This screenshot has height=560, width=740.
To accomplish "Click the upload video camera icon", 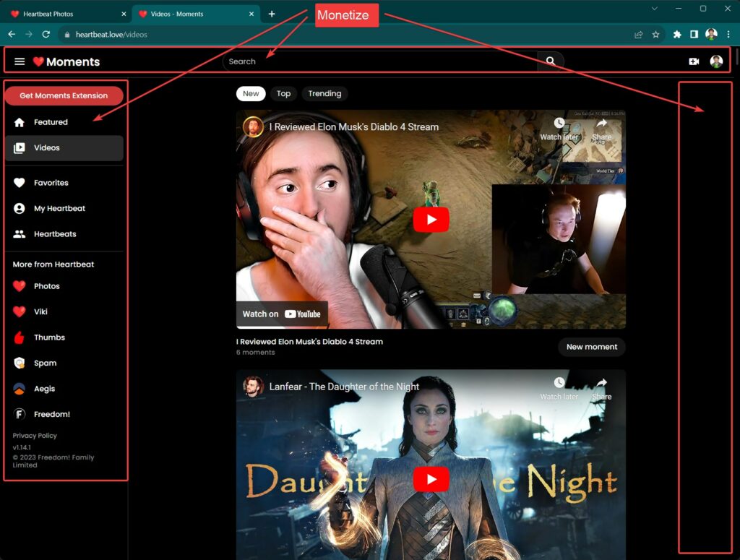I will tap(694, 61).
